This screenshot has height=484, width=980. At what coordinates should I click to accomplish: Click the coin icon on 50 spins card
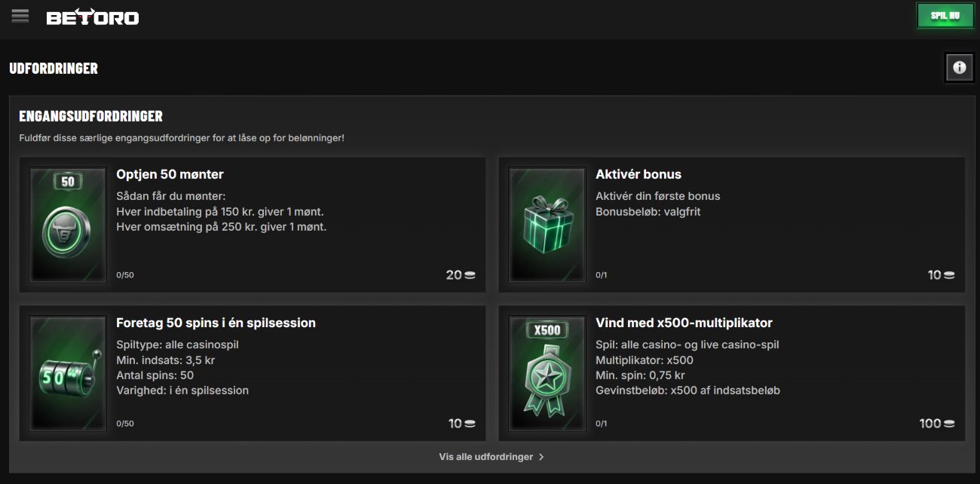pos(470,424)
